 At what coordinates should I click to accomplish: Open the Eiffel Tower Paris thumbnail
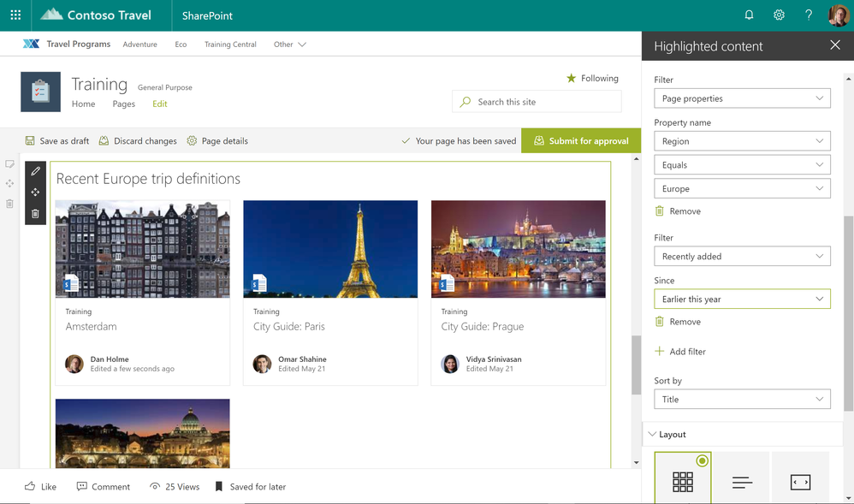click(x=330, y=249)
